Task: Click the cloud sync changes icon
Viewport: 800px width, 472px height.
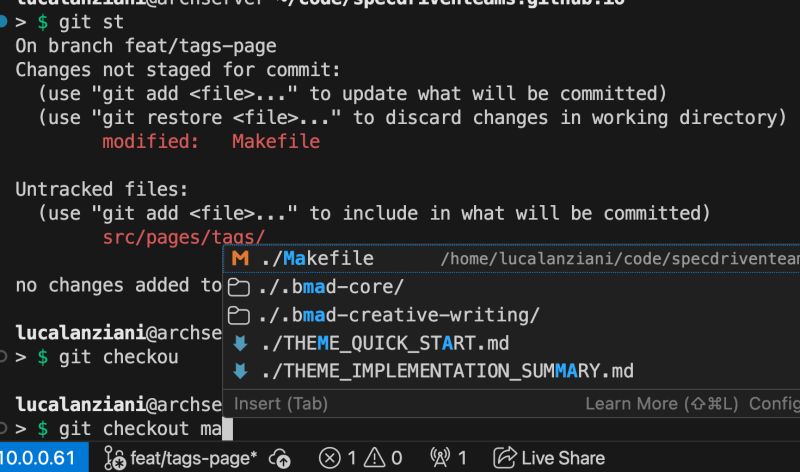Action: coord(280,458)
